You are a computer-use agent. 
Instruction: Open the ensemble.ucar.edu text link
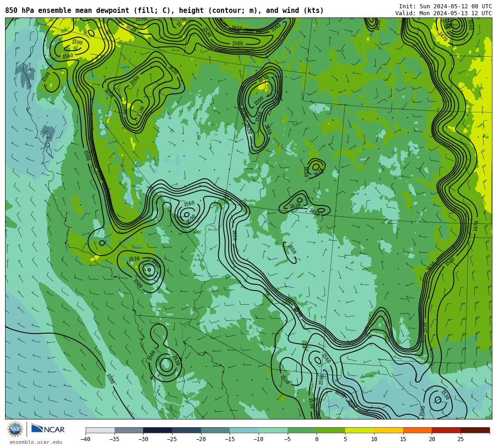coord(36,442)
